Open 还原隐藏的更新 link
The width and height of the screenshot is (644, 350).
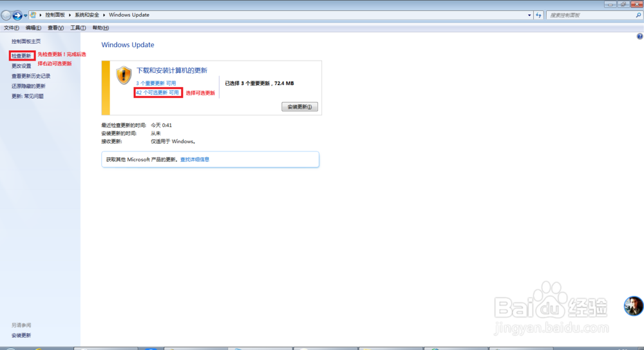28,86
